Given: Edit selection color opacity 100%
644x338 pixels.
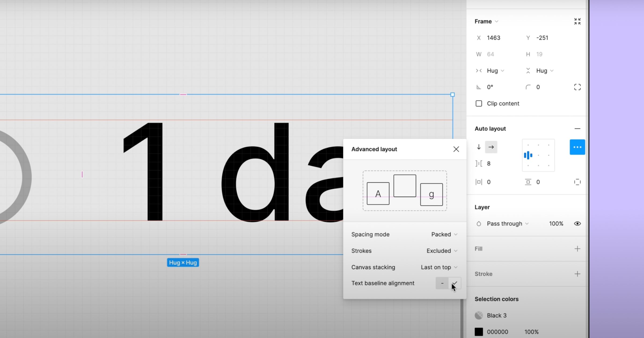Looking at the screenshot, I should click(532, 332).
